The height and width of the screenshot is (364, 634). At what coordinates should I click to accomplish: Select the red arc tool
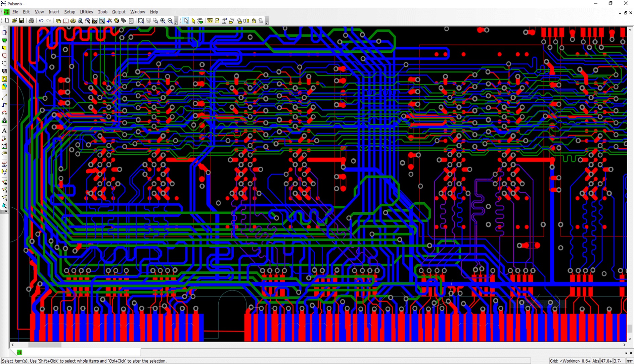click(4, 113)
